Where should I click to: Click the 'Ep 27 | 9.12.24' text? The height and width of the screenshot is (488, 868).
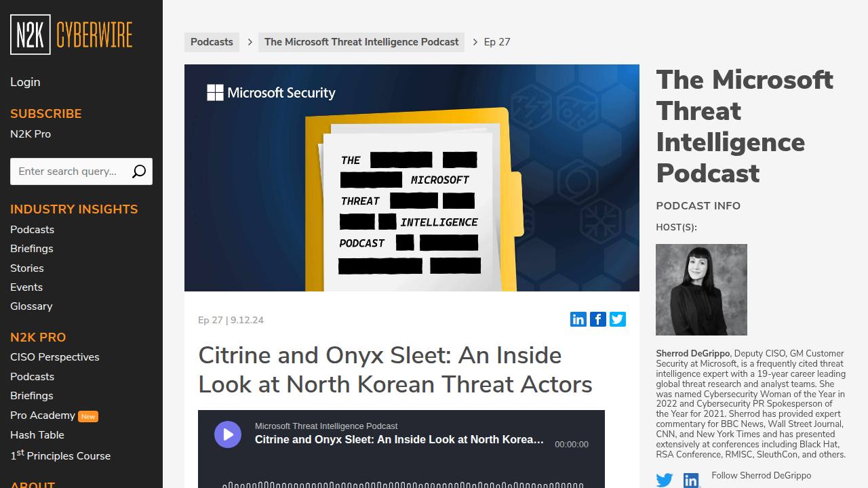point(231,320)
